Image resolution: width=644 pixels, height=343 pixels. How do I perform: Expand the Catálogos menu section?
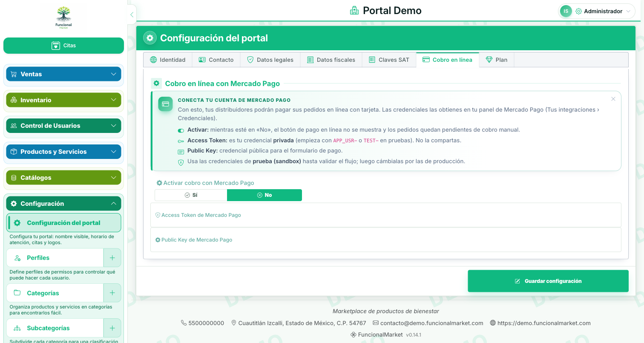click(x=64, y=178)
